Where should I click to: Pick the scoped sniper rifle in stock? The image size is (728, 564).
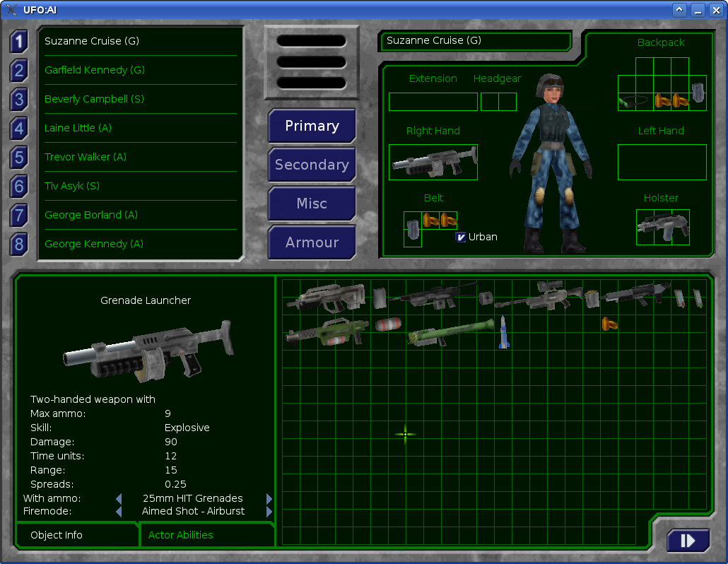539,295
